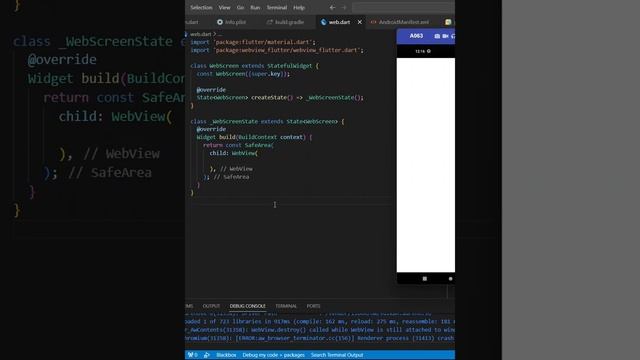Image resolution: width=640 pixels, height=360 pixels.
Task: Tap the emulator circle home button
Action: 450,279
